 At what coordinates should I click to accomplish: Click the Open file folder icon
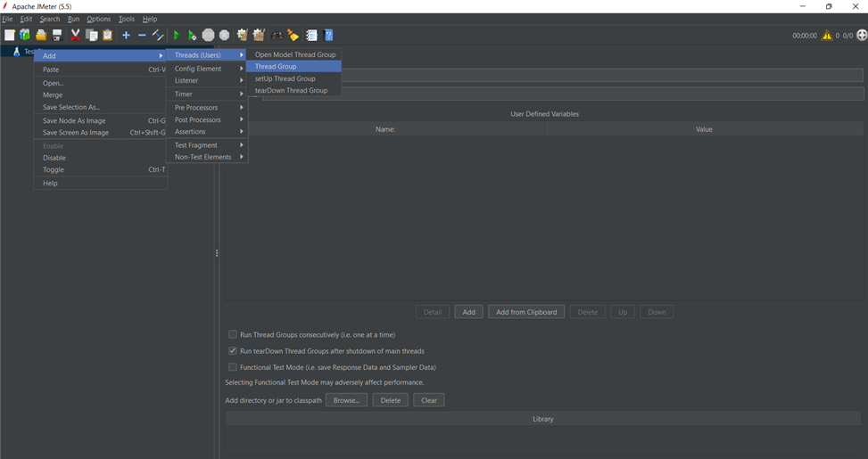click(x=41, y=36)
